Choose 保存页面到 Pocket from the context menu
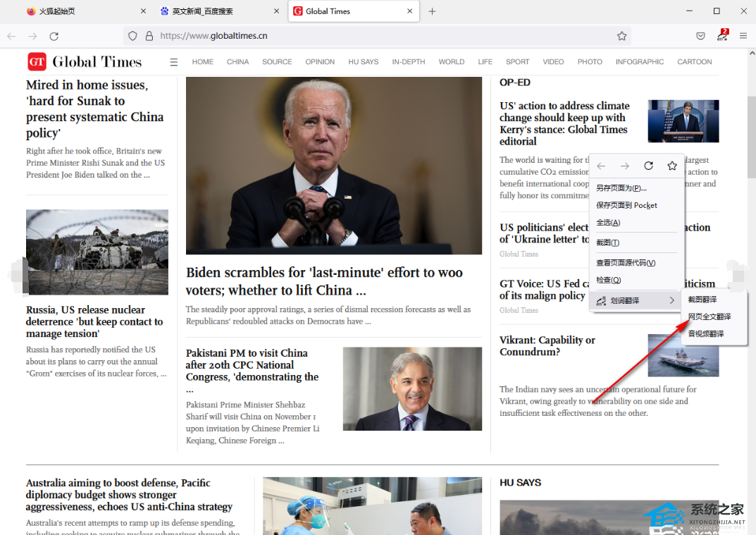The image size is (756, 535). pyautogui.click(x=636, y=205)
